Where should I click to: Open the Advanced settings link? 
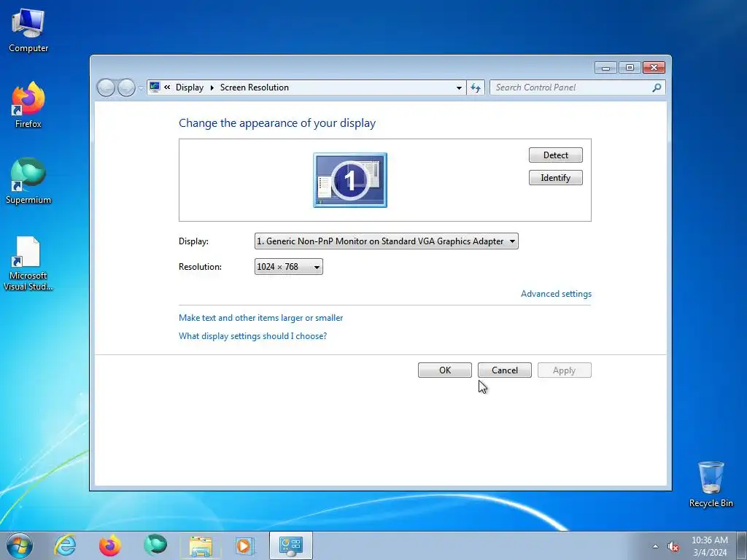click(x=556, y=294)
